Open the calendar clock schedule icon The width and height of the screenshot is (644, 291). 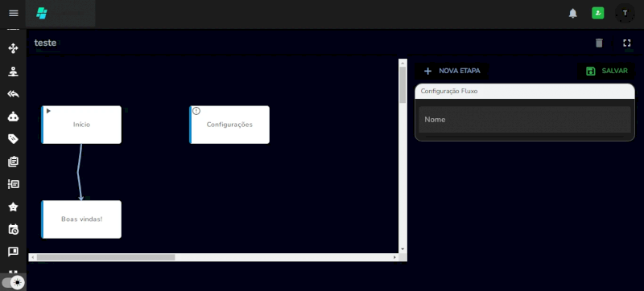pos(13,229)
